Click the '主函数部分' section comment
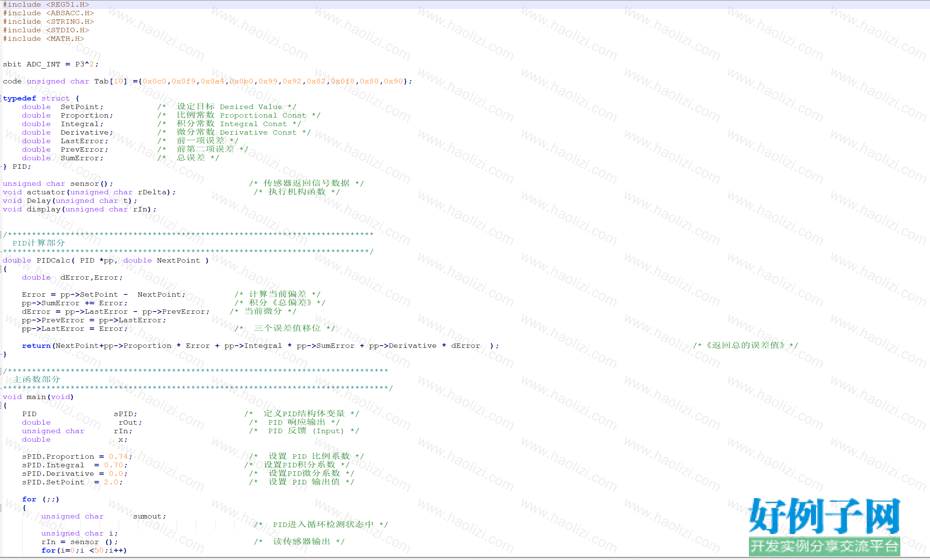The height and width of the screenshot is (560, 930). (36, 379)
